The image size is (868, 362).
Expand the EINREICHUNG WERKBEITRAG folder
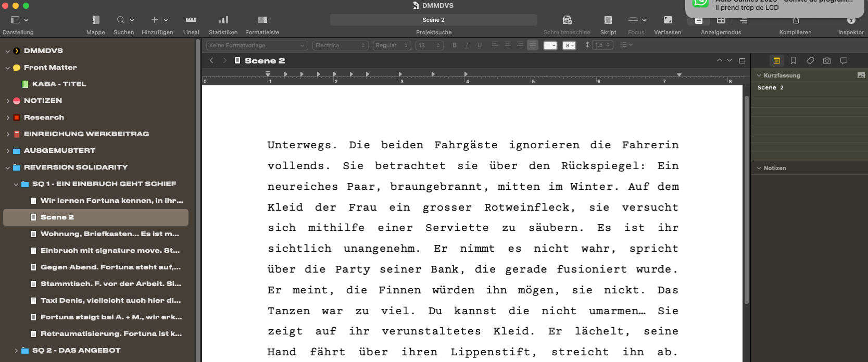pyautogui.click(x=8, y=134)
